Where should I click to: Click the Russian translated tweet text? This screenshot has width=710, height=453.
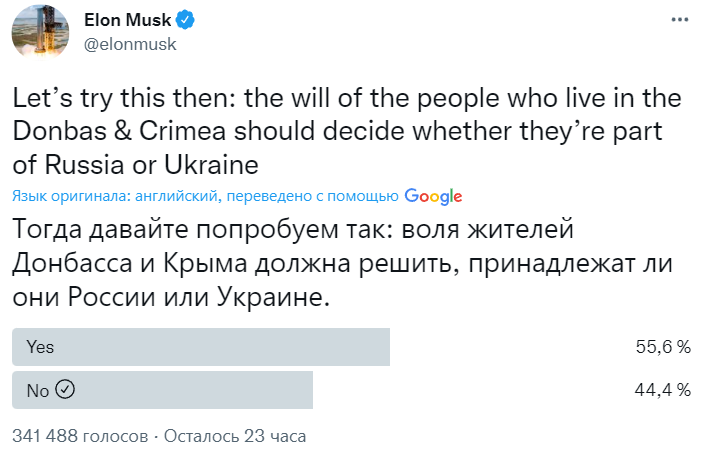point(340,264)
